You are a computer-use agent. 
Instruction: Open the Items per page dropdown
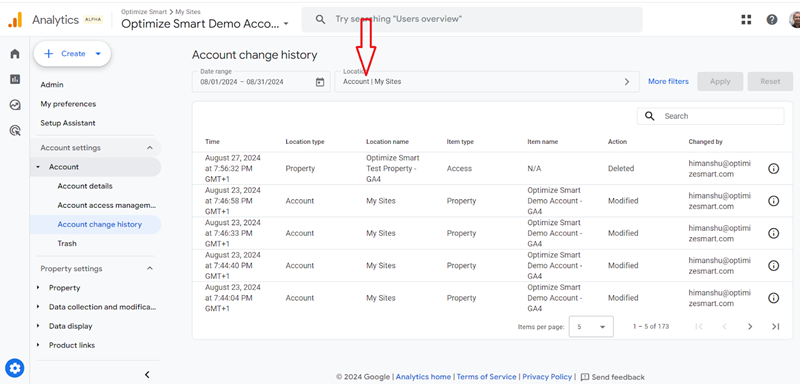591,326
